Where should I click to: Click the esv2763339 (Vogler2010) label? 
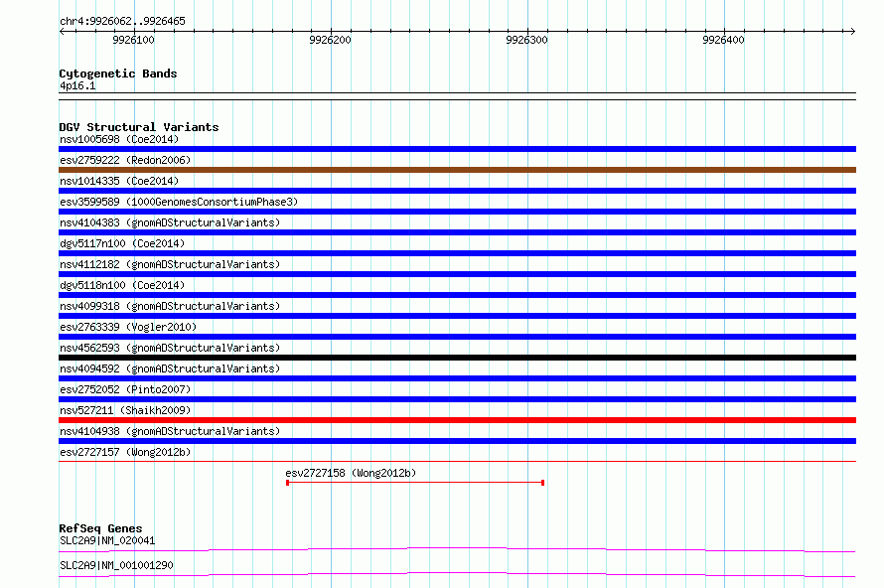coord(128,327)
